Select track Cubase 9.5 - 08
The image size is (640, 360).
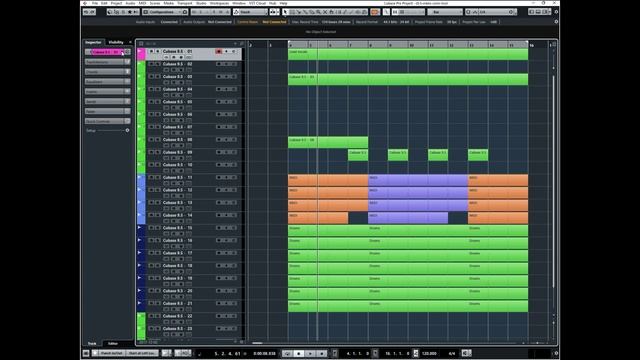(x=178, y=140)
